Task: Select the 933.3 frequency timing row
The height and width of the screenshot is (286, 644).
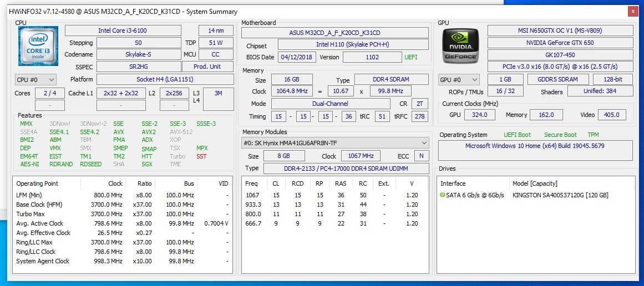Action: 334,205
